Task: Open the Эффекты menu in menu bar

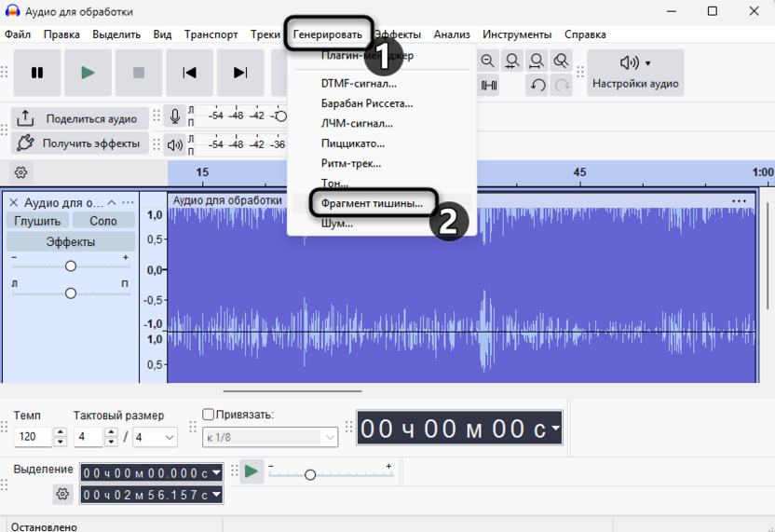Action: 399,34
